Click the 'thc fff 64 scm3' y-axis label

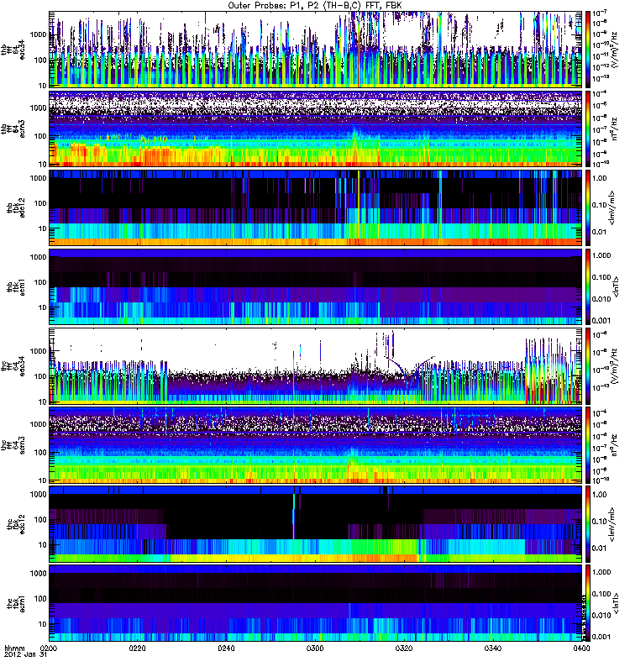pyautogui.click(x=13, y=445)
